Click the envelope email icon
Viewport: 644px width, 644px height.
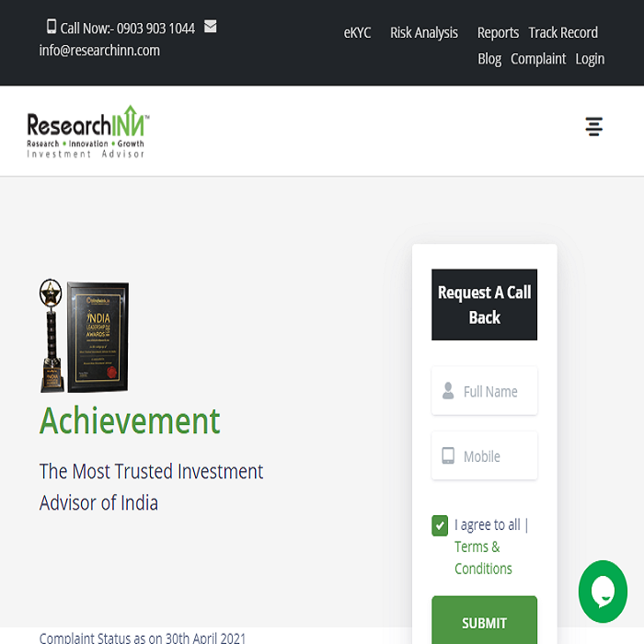coord(211,27)
